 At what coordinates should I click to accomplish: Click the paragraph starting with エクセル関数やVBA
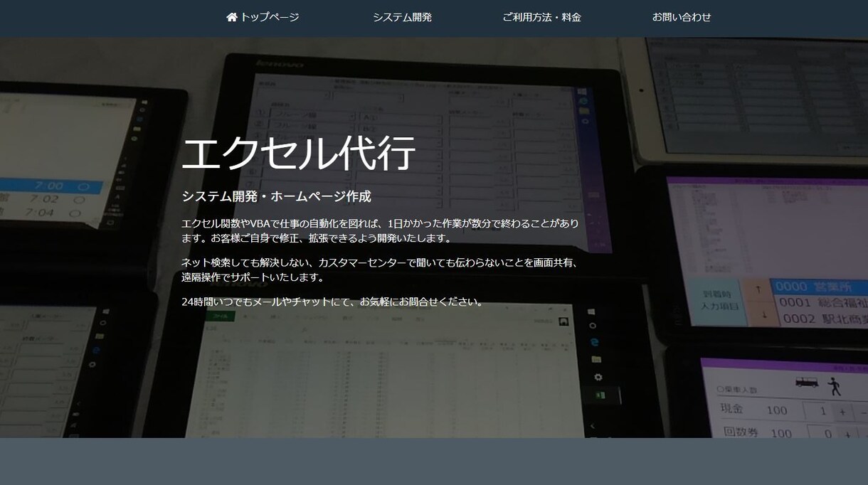tap(381, 230)
